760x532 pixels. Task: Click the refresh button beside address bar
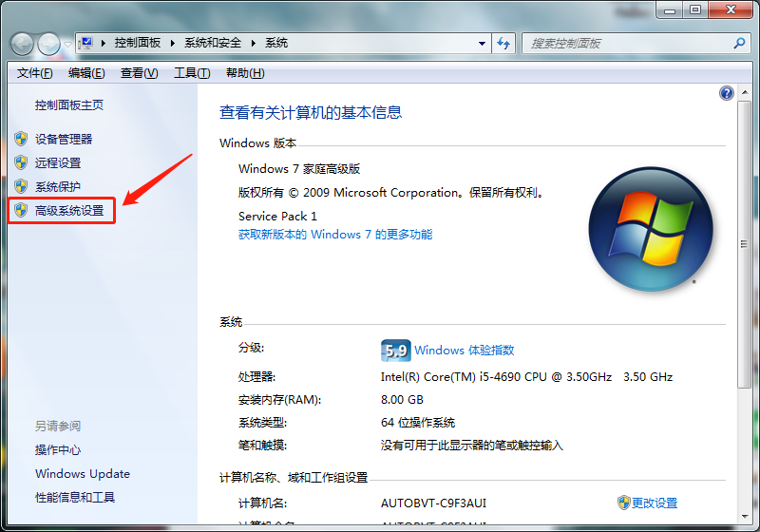click(x=503, y=44)
